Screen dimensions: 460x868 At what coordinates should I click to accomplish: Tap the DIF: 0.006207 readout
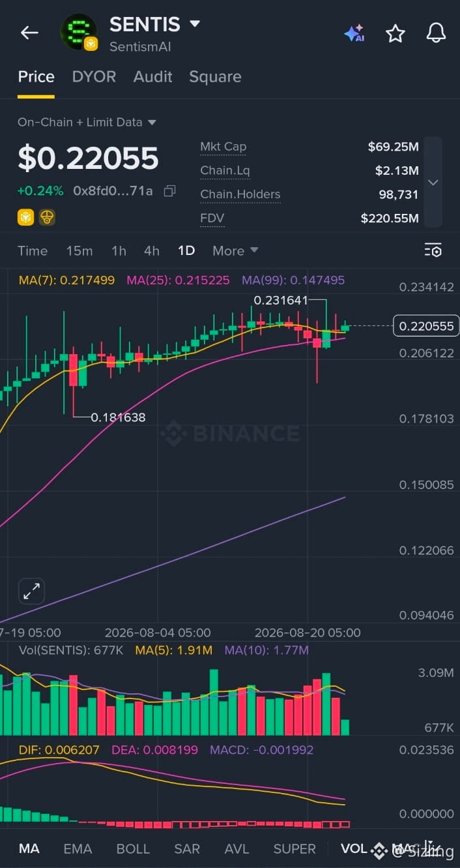pos(59,750)
